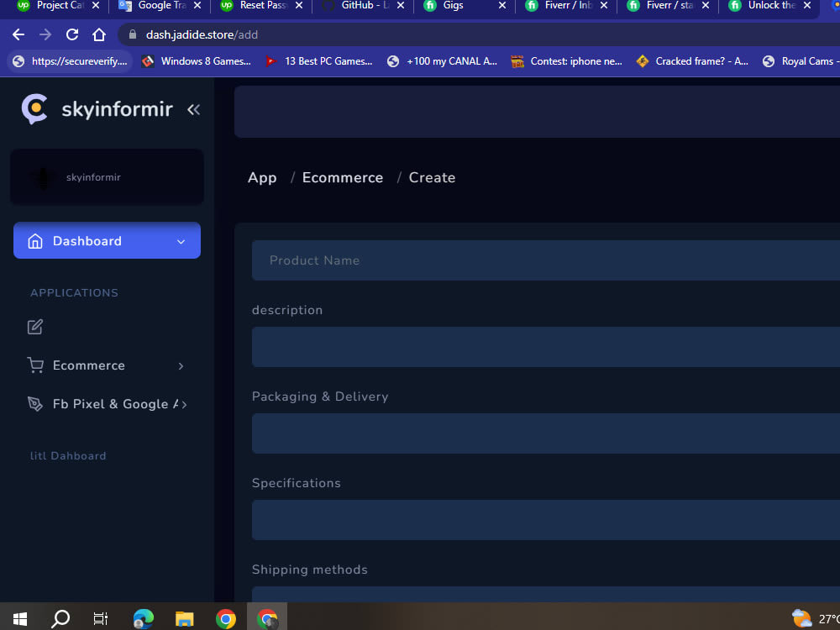
Task: Focus the Product Name input field
Action: tap(546, 260)
